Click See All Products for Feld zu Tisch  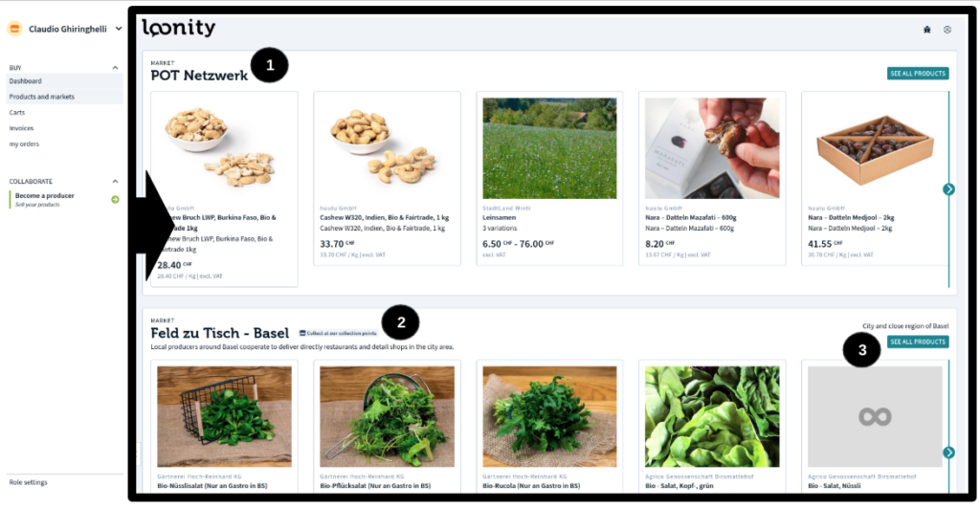point(918,342)
